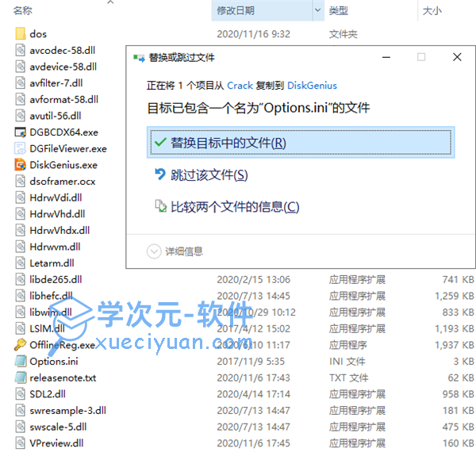Click the dos folder date 2020/11/16 9:32
Screen dimensions: 476x456
click(x=254, y=34)
